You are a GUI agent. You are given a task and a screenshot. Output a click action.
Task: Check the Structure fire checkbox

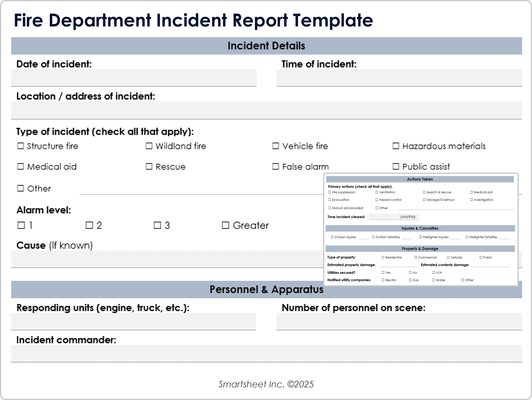[x=21, y=146]
